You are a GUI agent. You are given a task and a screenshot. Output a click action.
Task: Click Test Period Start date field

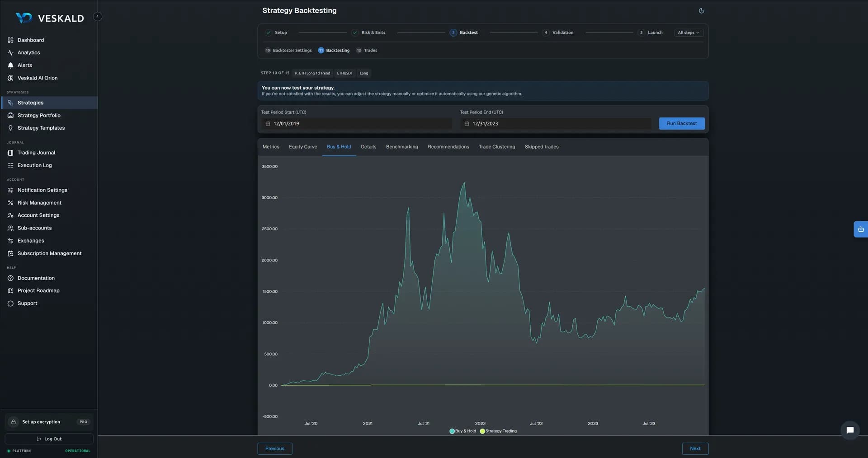coord(357,124)
